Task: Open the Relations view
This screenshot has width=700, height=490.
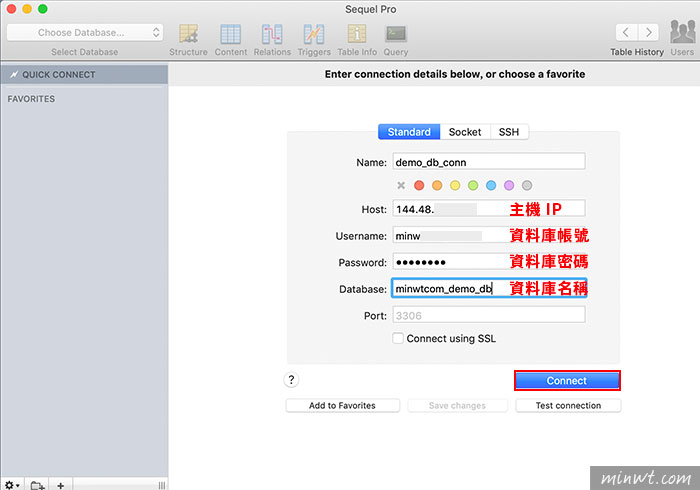Action: pyautogui.click(x=272, y=40)
